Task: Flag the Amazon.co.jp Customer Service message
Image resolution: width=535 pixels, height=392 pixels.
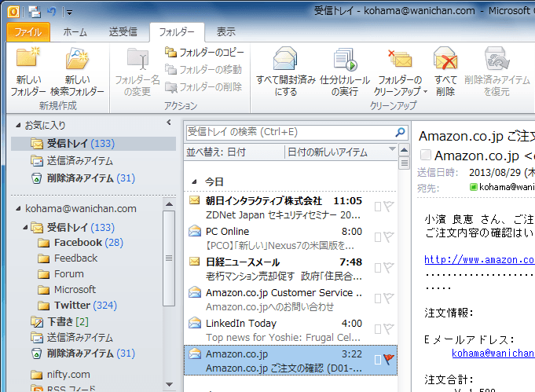Action: (389, 299)
